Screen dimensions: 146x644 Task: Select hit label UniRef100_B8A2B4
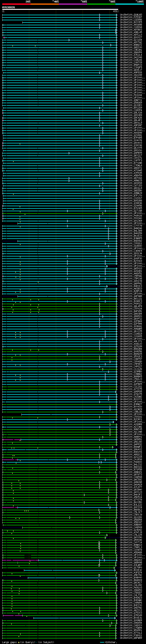tap(131, 349)
